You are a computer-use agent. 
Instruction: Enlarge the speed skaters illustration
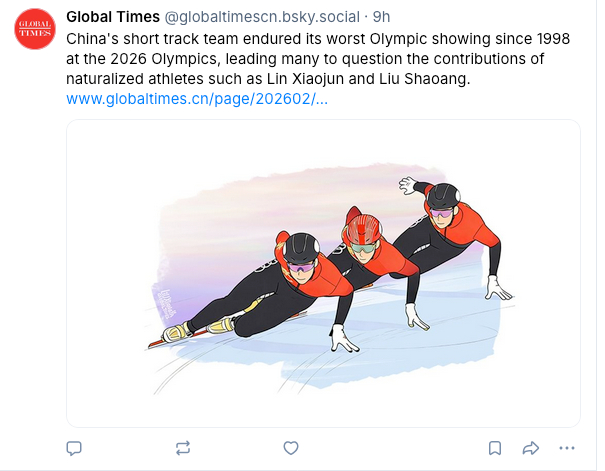[x=323, y=273]
